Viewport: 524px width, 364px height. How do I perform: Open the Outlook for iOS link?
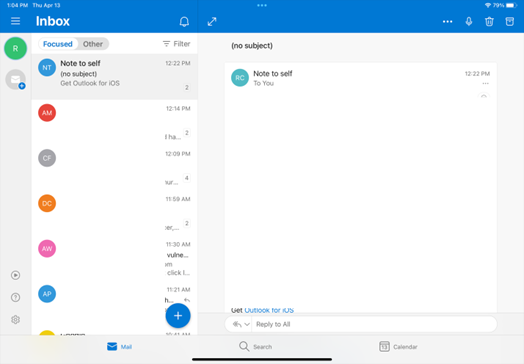tap(269, 310)
